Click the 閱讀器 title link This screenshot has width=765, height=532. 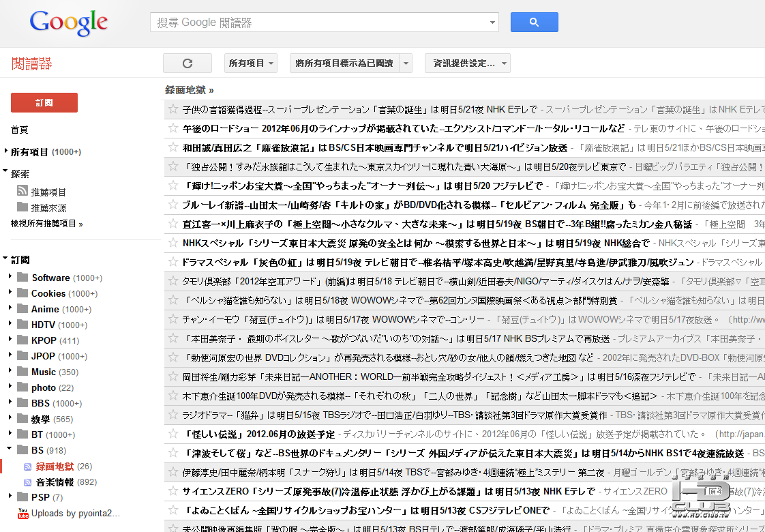pyautogui.click(x=32, y=63)
